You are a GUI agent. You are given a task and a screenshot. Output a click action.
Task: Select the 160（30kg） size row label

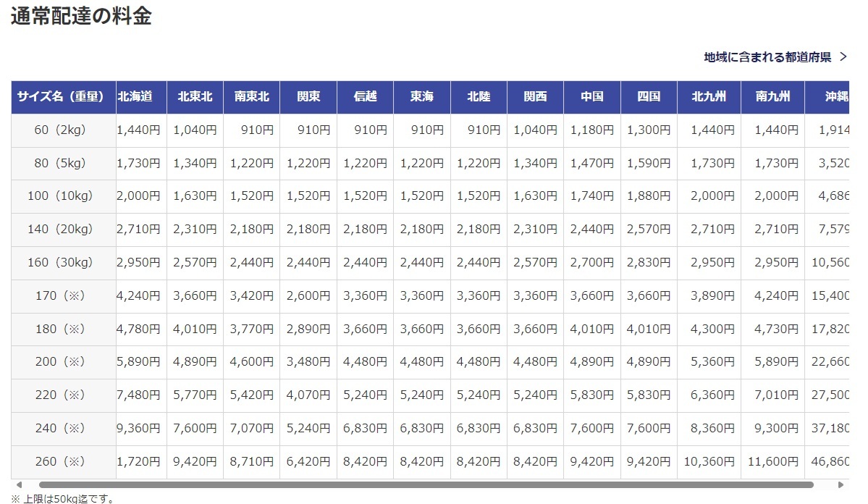[63, 263]
